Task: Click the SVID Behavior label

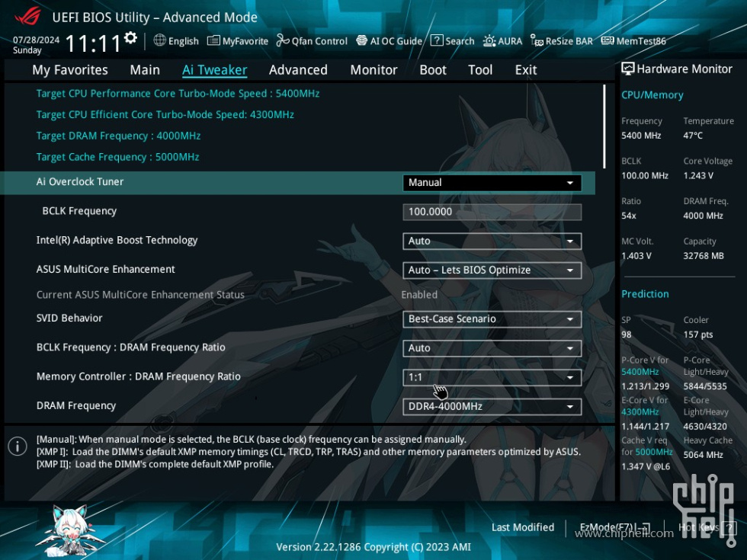Action: pyautogui.click(x=69, y=318)
